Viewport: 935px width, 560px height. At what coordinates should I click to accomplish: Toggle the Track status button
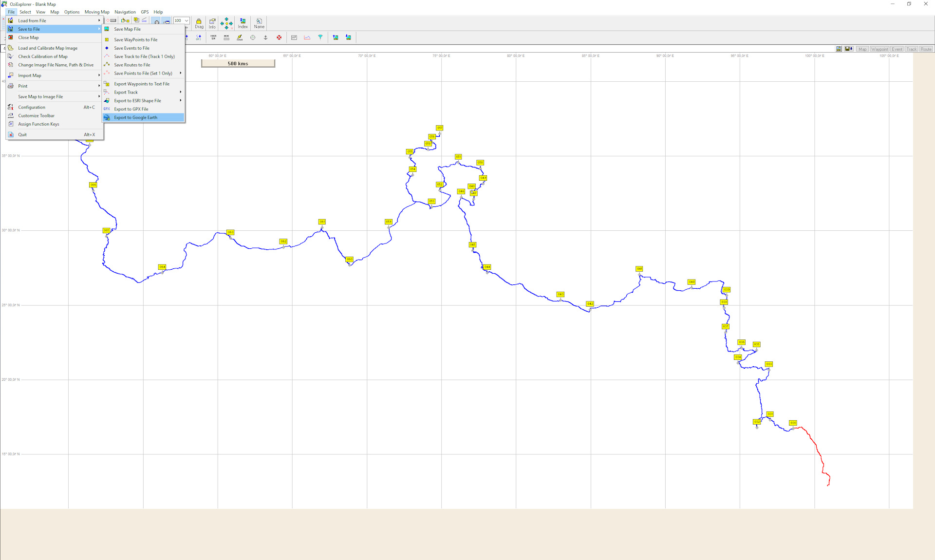(911, 49)
